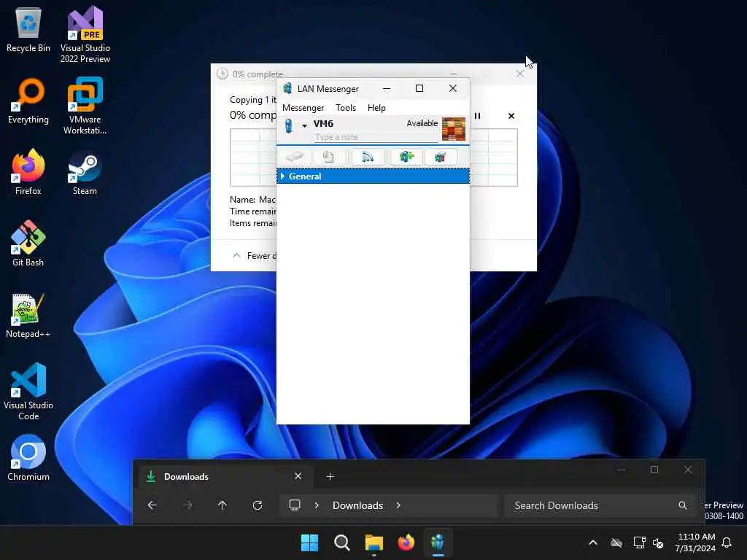Expand chevron before Downloads in address bar
The width and height of the screenshot is (747, 560).
pos(317,505)
